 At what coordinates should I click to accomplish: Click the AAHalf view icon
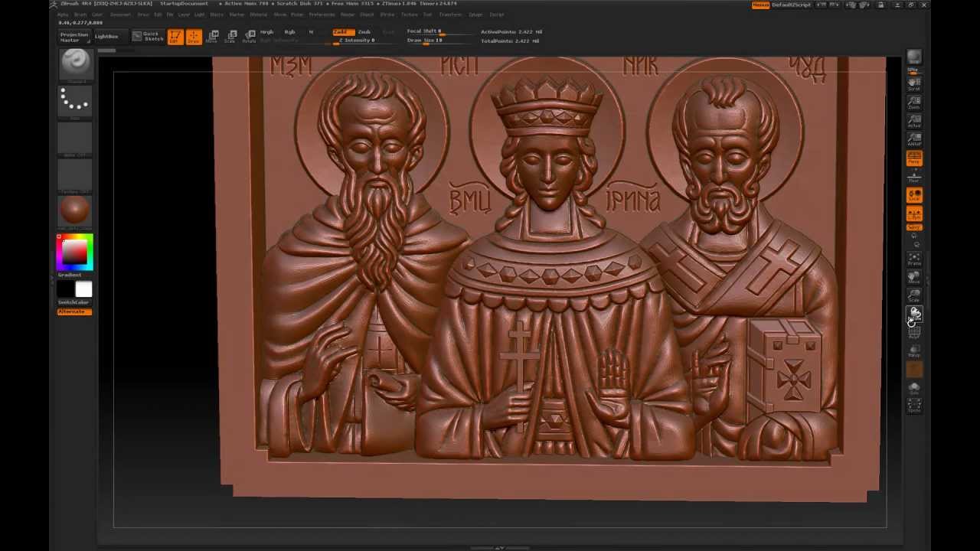point(914,139)
